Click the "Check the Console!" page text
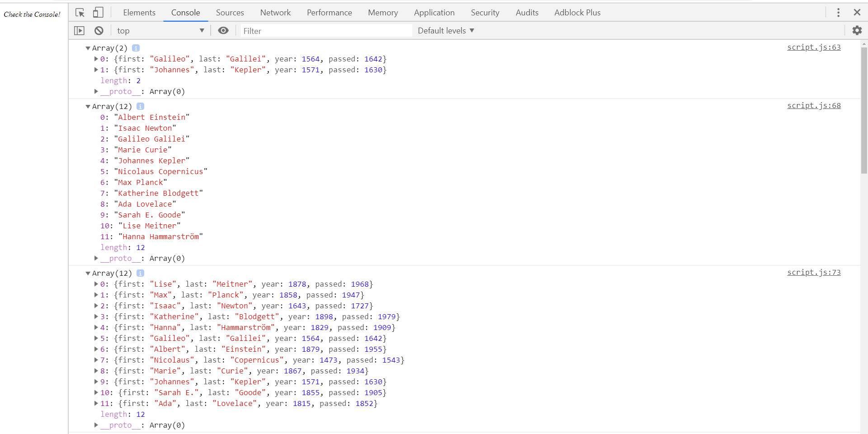868x434 pixels. (x=32, y=14)
